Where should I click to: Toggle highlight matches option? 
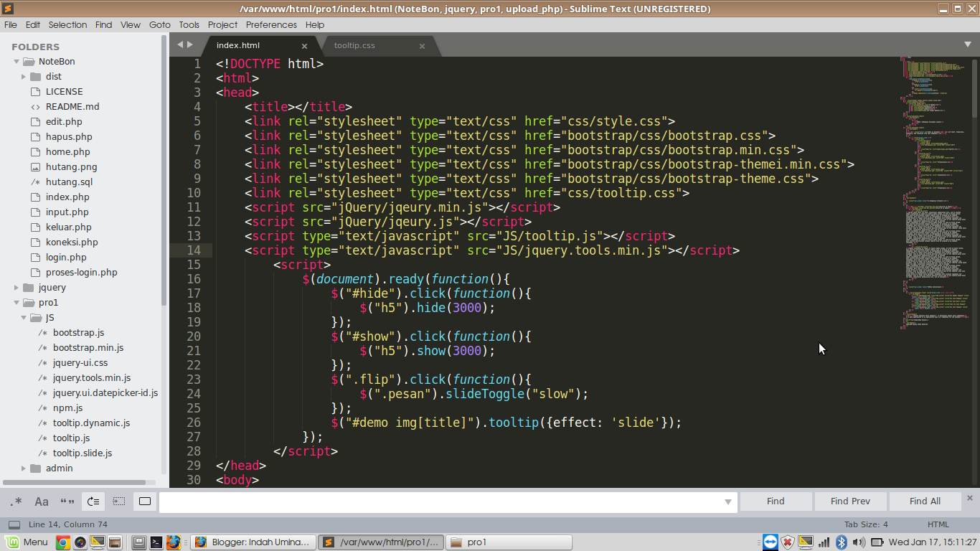[x=145, y=501]
